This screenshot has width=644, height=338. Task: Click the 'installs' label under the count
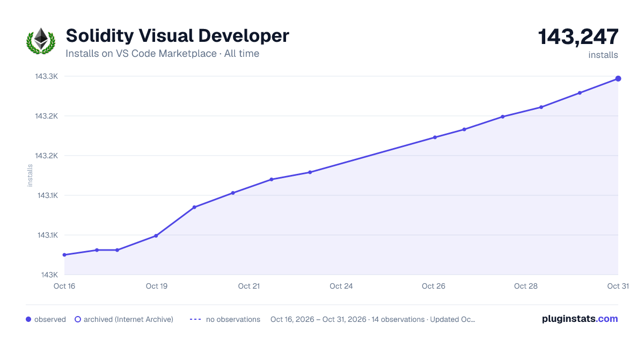(x=603, y=55)
